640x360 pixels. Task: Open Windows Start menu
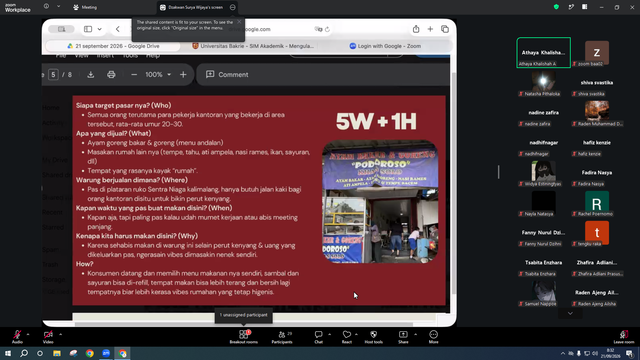pyautogui.click(x=8, y=353)
